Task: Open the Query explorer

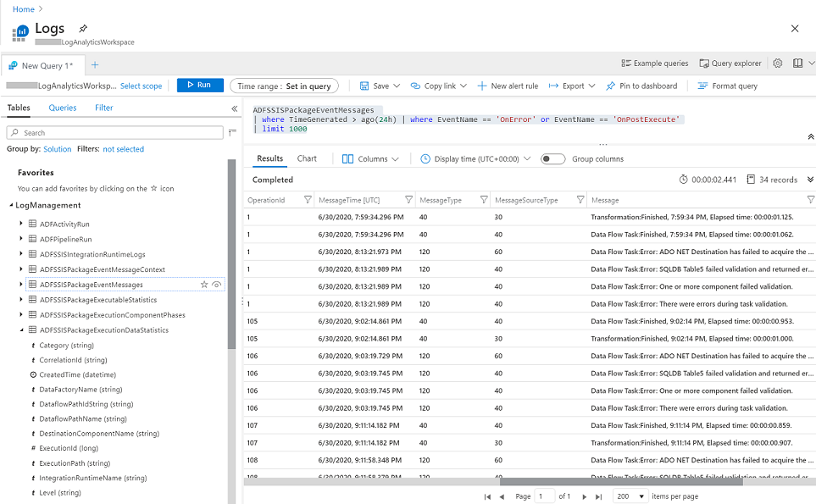Action: [730, 63]
